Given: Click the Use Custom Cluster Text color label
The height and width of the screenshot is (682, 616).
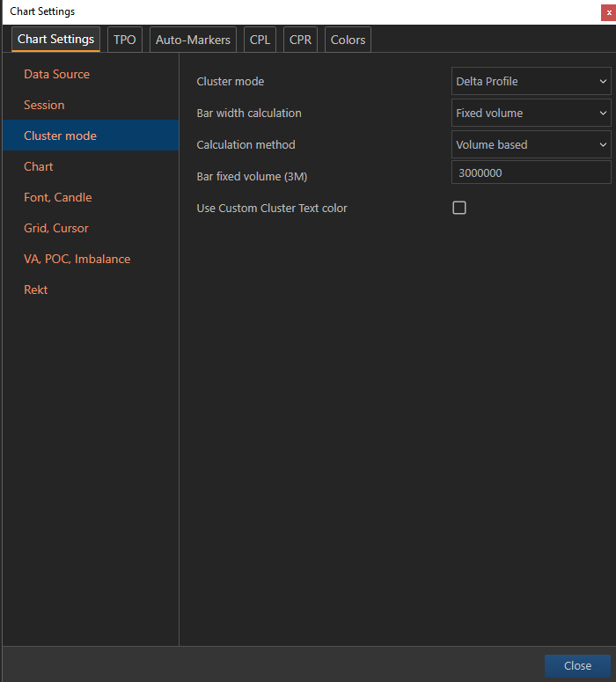Looking at the screenshot, I should [272, 208].
